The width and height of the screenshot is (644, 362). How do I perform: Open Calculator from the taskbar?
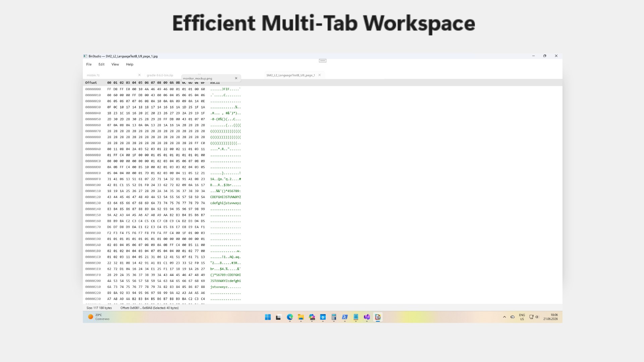pos(334,317)
